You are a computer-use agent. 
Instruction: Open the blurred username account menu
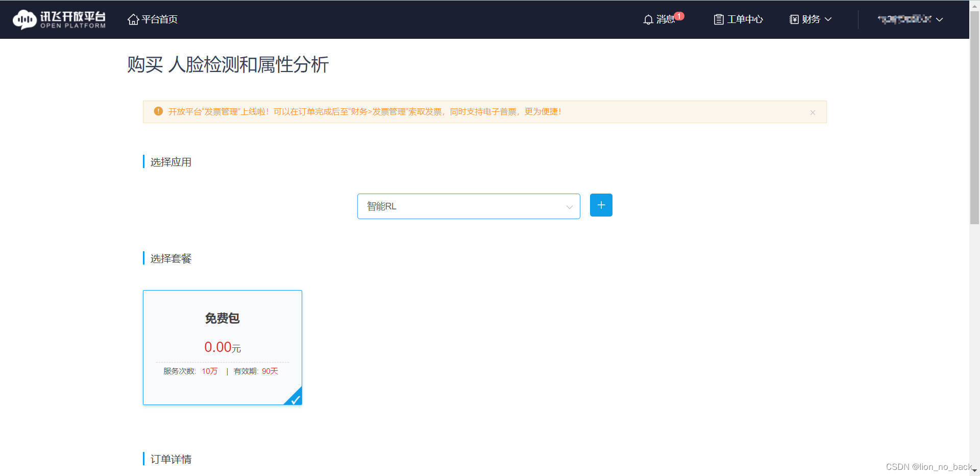coord(910,19)
